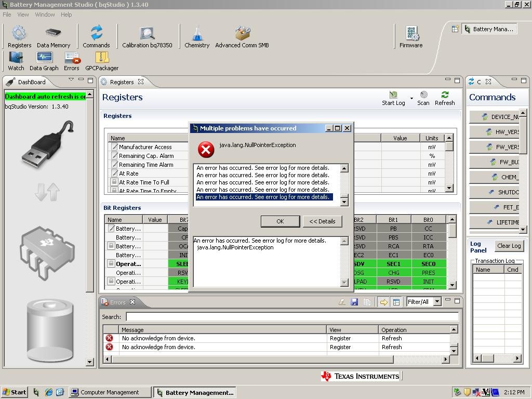Click the Message column header in Errors
This screenshot has width=532, height=399.
(x=222, y=329)
